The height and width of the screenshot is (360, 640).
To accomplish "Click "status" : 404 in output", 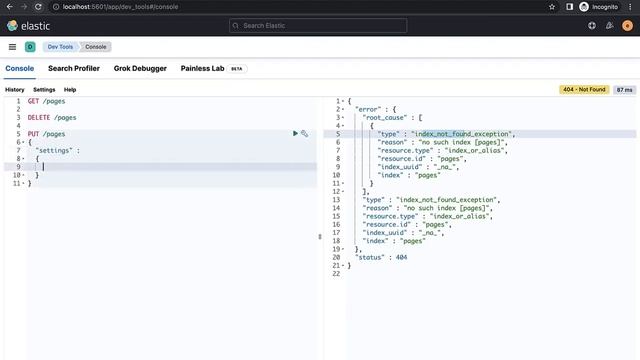I will pyautogui.click(x=381, y=258).
